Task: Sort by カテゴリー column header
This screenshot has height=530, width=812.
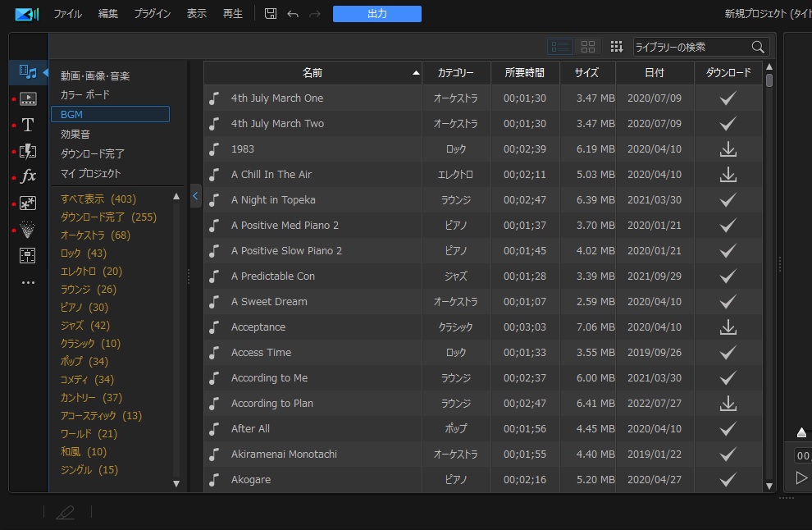Action: [456, 72]
